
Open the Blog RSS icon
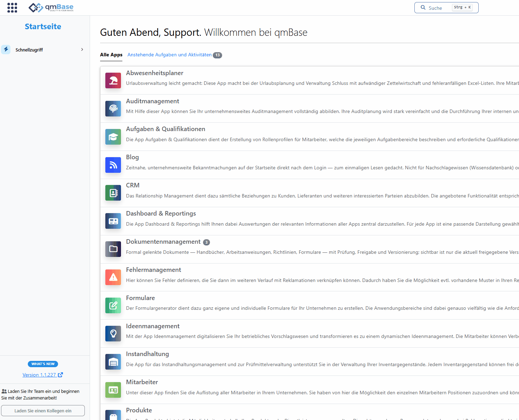coord(113,165)
